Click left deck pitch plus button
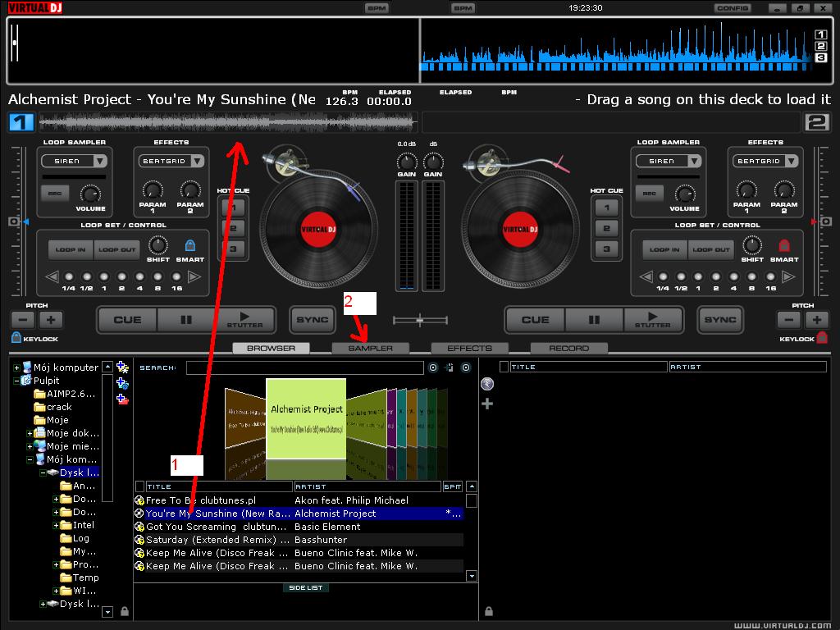 pyautogui.click(x=51, y=320)
